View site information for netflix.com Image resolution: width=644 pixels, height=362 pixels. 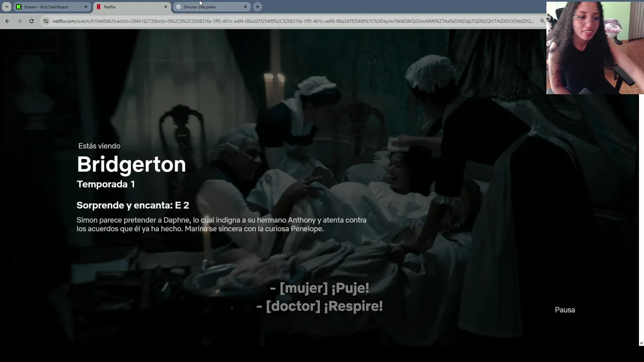tap(46, 21)
